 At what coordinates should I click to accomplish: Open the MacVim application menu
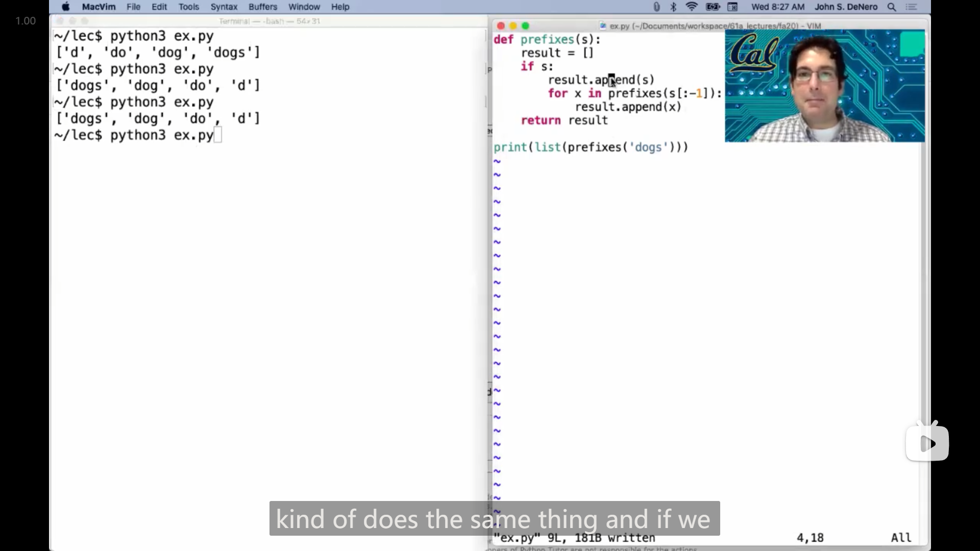pyautogui.click(x=99, y=7)
